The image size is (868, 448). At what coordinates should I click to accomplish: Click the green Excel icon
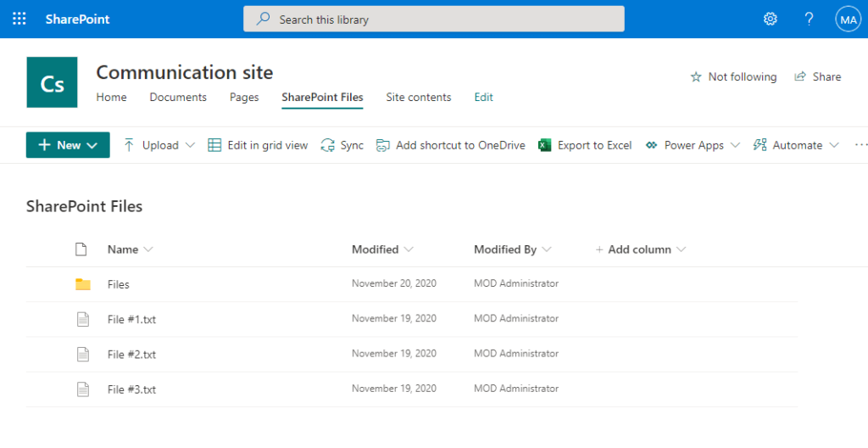pyautogui.click(x=545, y=145)
